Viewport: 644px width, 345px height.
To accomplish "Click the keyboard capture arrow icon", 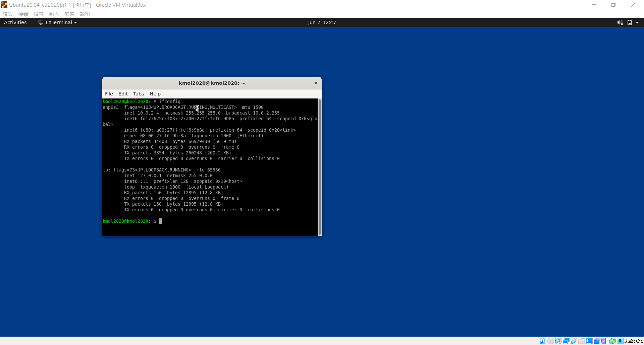I will (620, 341).
